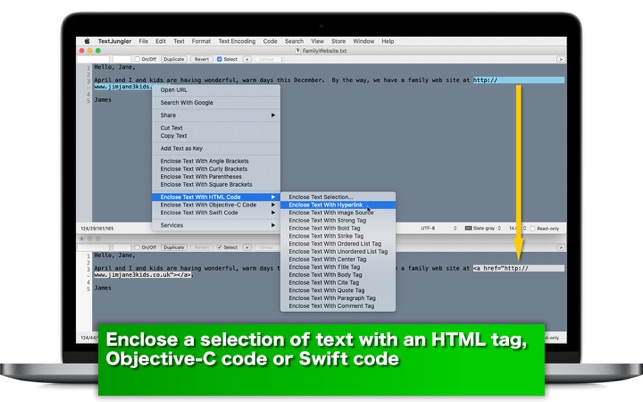Choose Enclose Text With Title Tag

(338, 267)
